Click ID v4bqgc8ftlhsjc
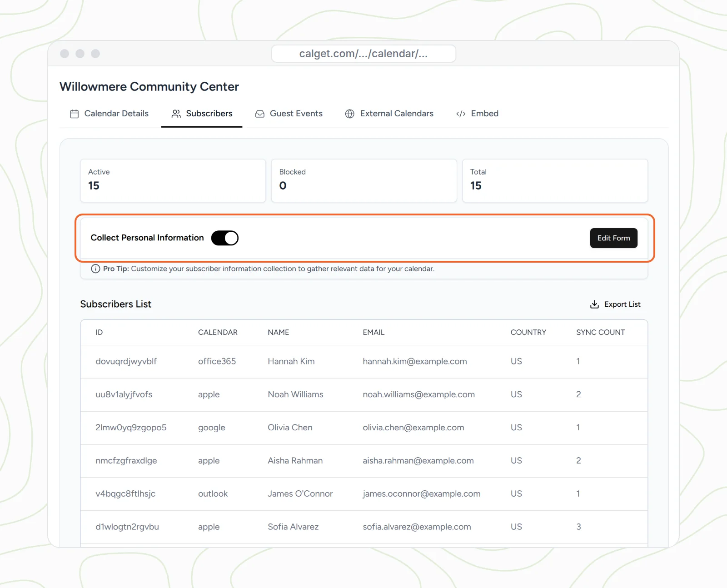The image size is (727, 588). tap(125, 494)
